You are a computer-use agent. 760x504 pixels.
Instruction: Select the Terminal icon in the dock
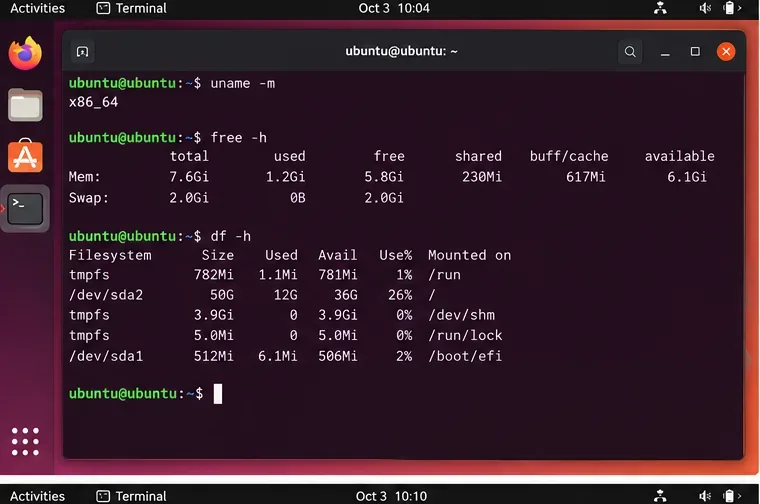(x=25, y=209)
